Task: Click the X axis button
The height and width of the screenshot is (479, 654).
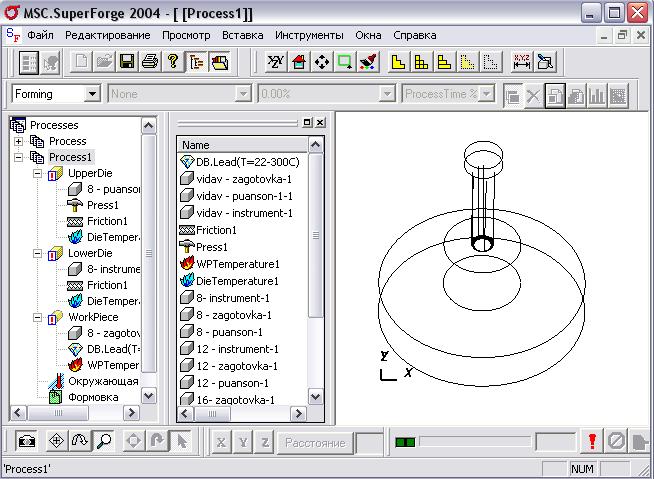Action: point(221,443)
